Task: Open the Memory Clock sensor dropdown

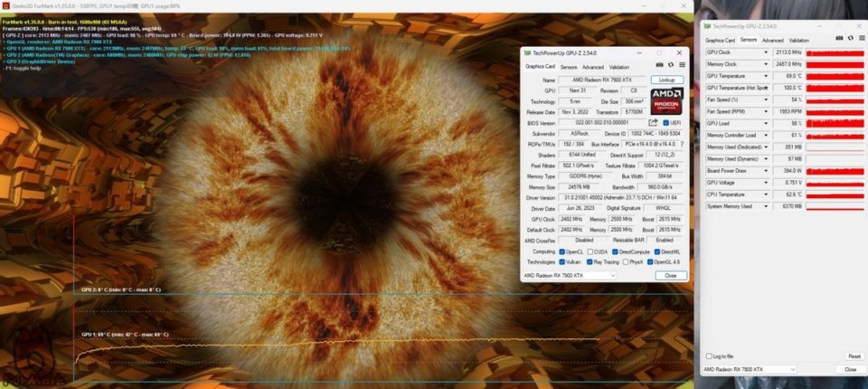Action: coord(766,64)
